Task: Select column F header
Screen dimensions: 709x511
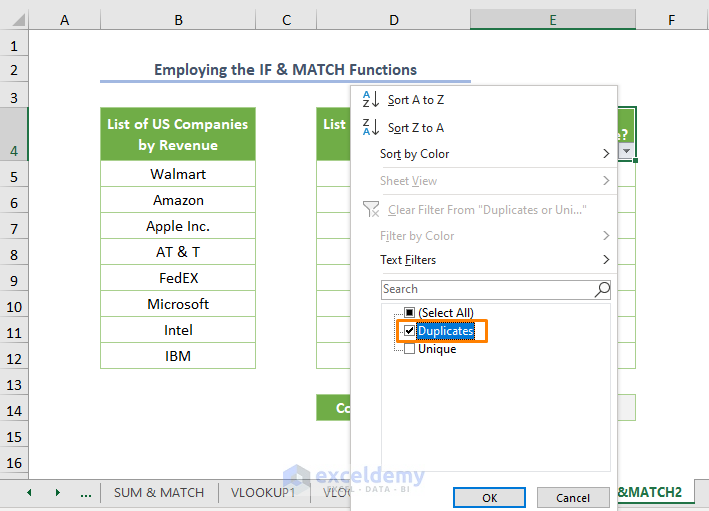Action: pos(672,20)
